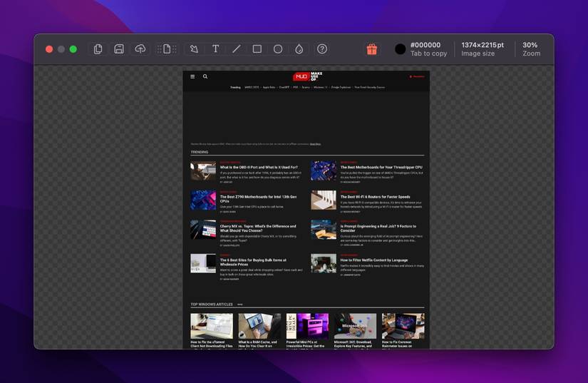Select the Rectangle shape tool
The height and width of the screenshot is (383, 588).
257,49
